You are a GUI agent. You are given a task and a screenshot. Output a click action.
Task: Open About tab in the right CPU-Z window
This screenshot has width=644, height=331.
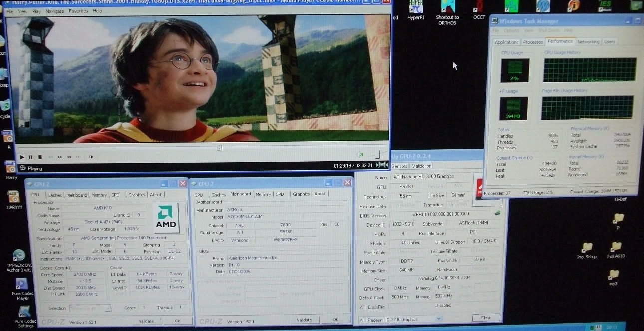pyautogui.click(x=320, y=194)
